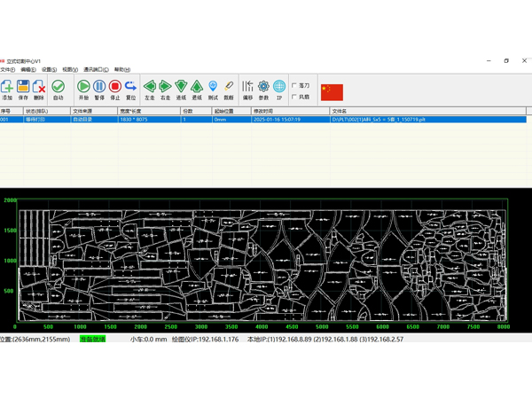Click the 测试 (Test) icon
This screenshot has height=399, width=532.
pos(213,88)
